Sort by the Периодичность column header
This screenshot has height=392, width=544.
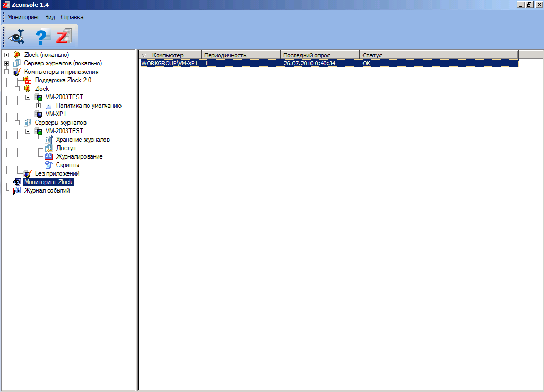pos(241,55)
